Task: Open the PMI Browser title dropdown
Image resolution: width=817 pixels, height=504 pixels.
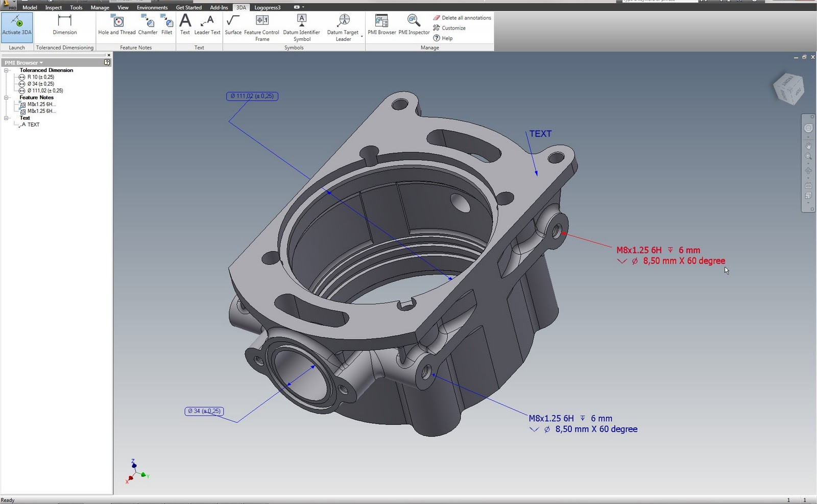Action: [x=42, y=62]
